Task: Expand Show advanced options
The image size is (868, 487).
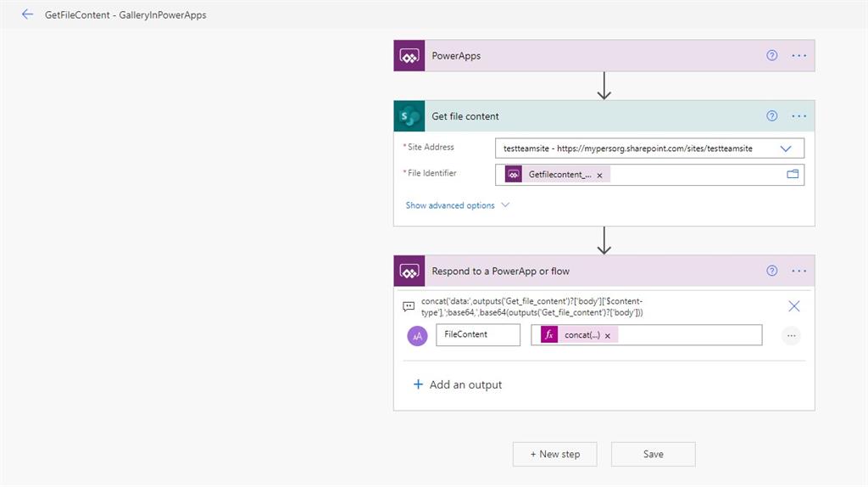Action: tap(457, 205)
